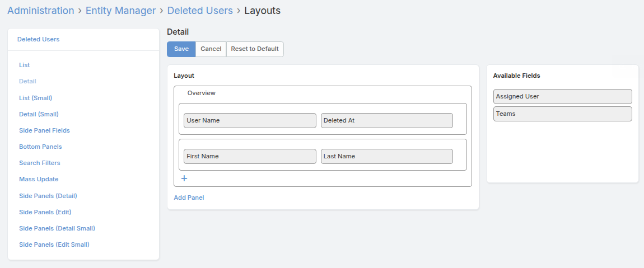This screenshot has width=644, height=268.
Task: Click the User Name field cell
Action: click(250, 120)
